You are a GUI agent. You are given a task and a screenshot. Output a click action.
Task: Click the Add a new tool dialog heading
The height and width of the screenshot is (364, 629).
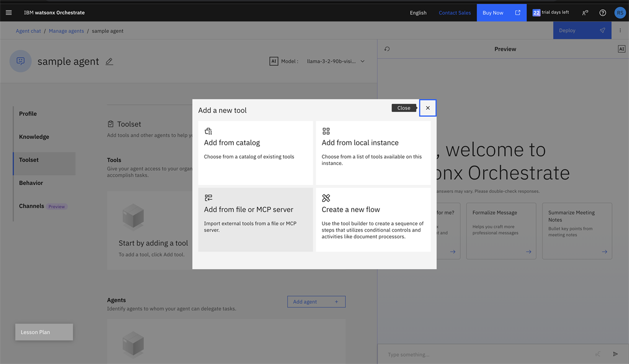(x=222, y=110)
